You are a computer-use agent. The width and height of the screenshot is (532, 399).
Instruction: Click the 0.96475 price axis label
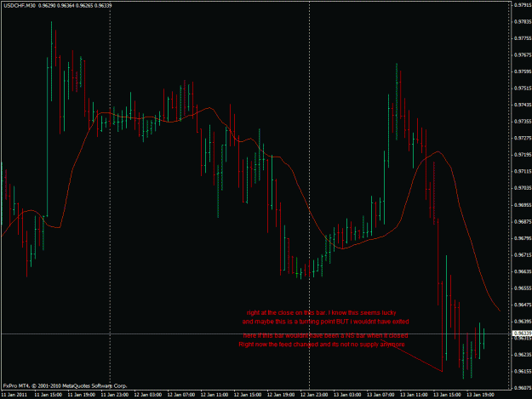(x=523, y=305)
